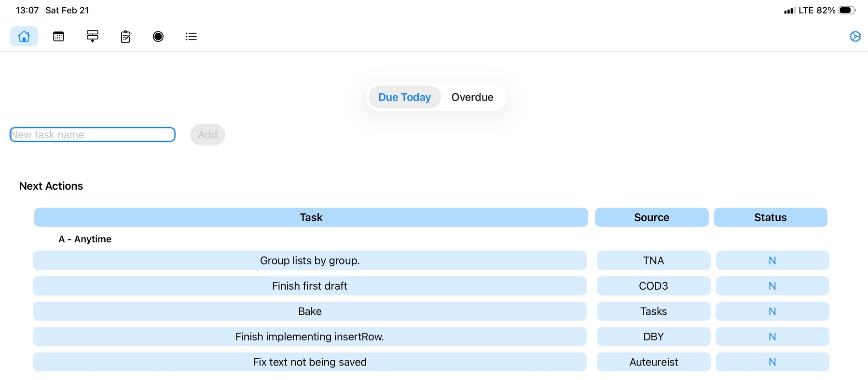Screen dimensions: 868x380
Task: Tap the filled circle record icon
Action: click(158, 36)
